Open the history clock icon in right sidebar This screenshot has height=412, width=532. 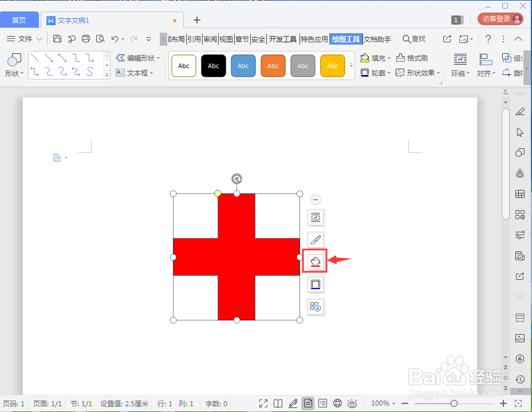[x=520, y=379]
